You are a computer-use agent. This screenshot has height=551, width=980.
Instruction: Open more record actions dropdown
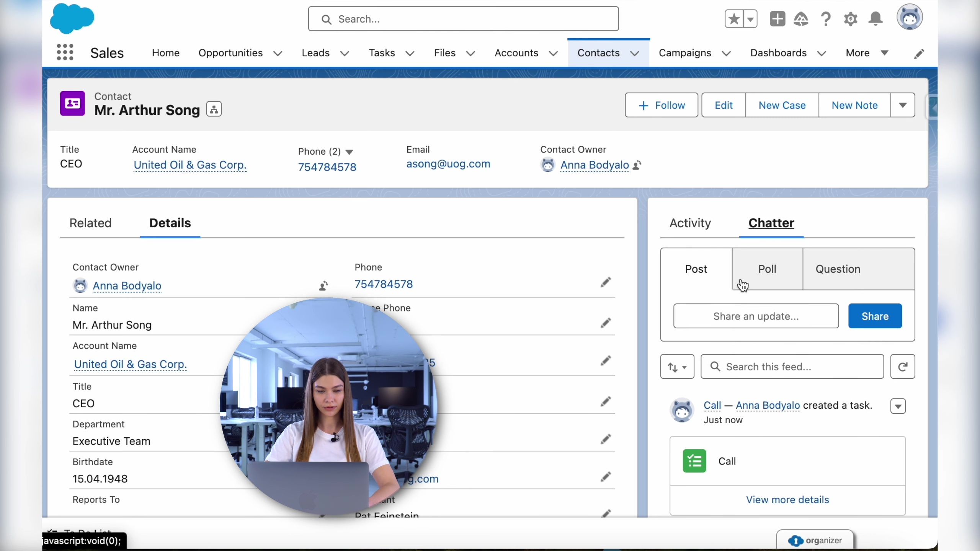pos(903,105)
